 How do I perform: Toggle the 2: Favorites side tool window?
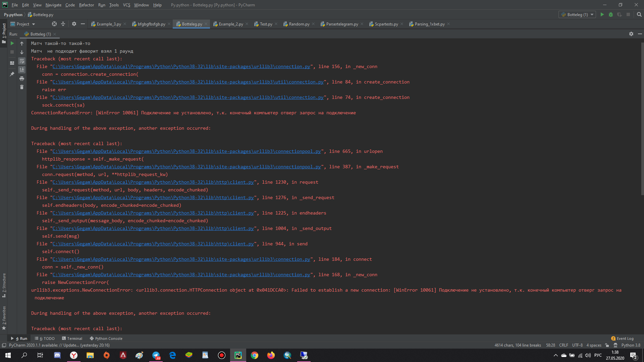(x=4, y=318)
